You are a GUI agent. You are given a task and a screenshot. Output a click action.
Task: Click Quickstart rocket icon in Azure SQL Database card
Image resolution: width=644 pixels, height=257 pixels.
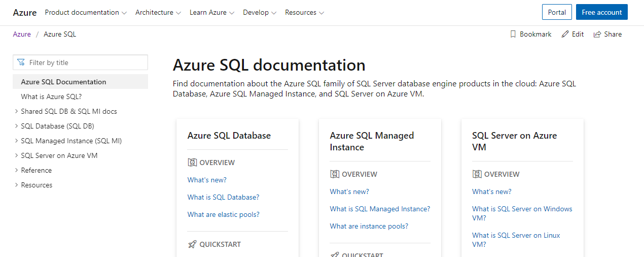pos(192,244)
